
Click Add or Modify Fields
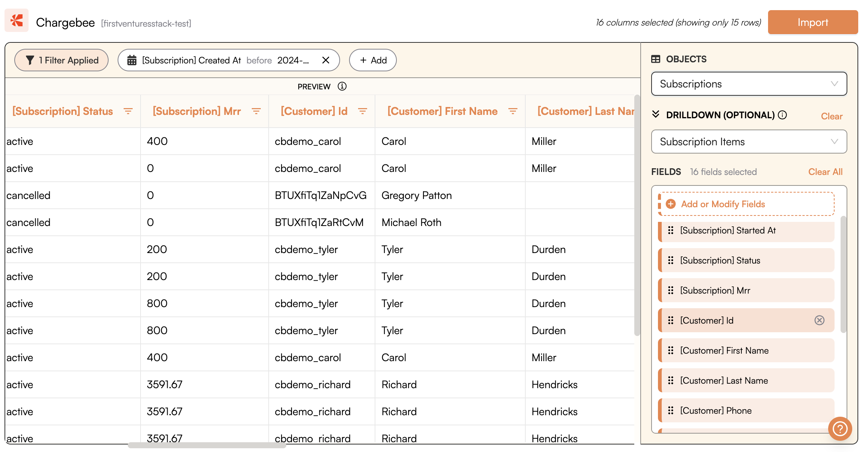coord(723,204)
